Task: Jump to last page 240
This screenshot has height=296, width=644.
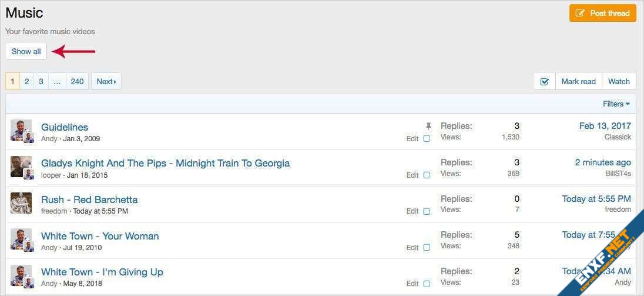Action: point(77,81)
